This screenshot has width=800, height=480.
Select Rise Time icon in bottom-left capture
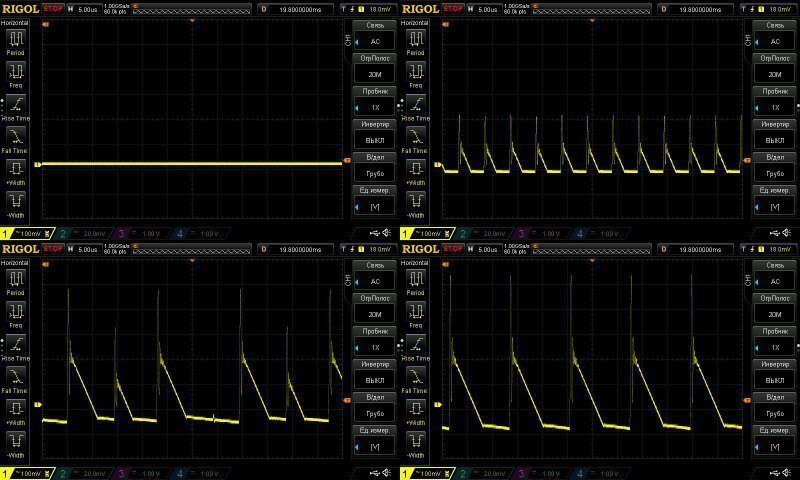pyautogui.click(x=16, y=344)
